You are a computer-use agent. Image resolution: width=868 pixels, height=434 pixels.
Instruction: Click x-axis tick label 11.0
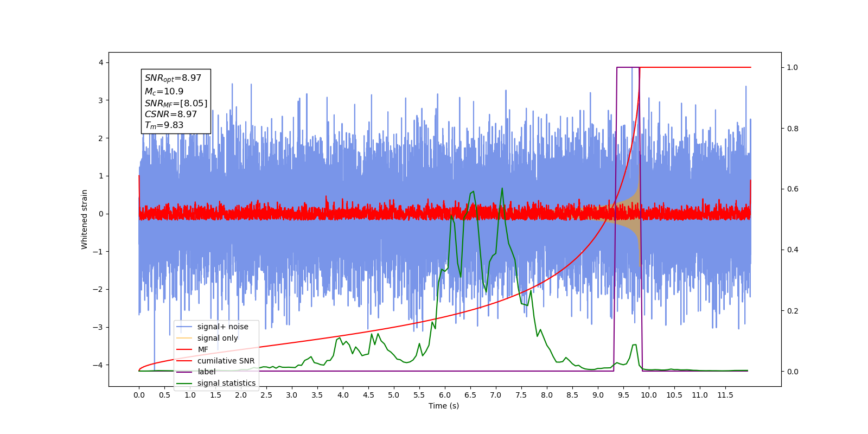tap(700, 395)
